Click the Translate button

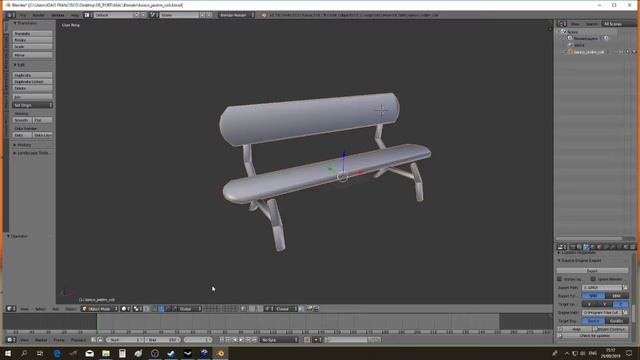[33, 33]
